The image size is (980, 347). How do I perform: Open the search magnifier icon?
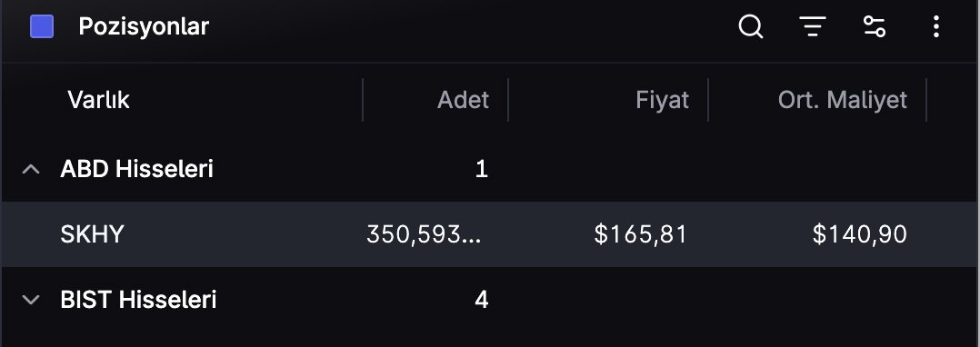click(751, 27)
